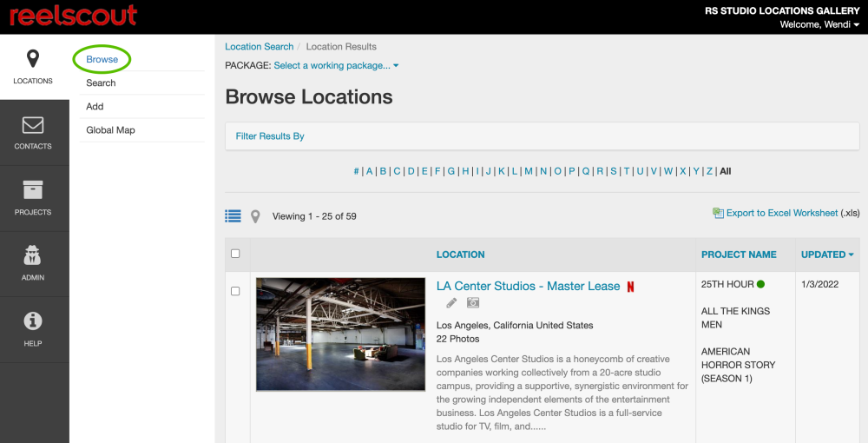Image resolution: width=868 pixels, height=443 pixels.
Task: Click the reelscout logo
Action: pyautogui.click(x=73, y=16)
